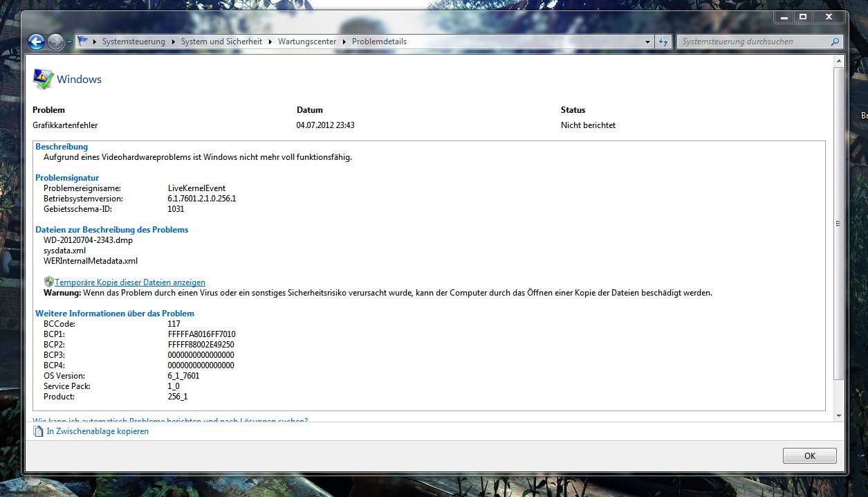This screenshot has height=497, width=868.
Task: Click the Forward navigation arrow
Action: click(56, 42)
